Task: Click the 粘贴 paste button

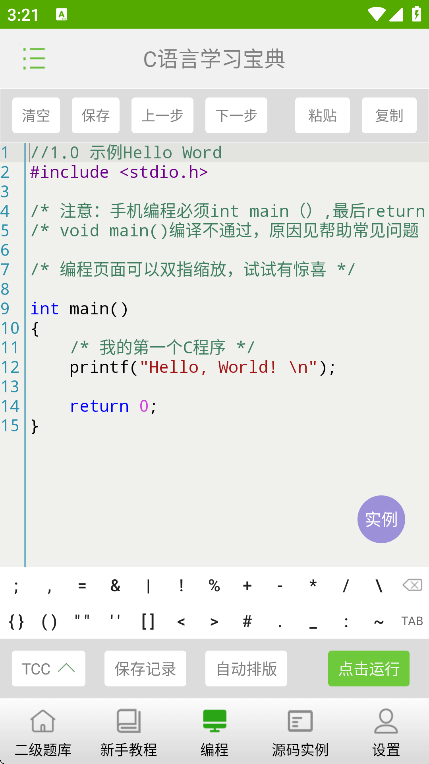Action: [322, 115]
